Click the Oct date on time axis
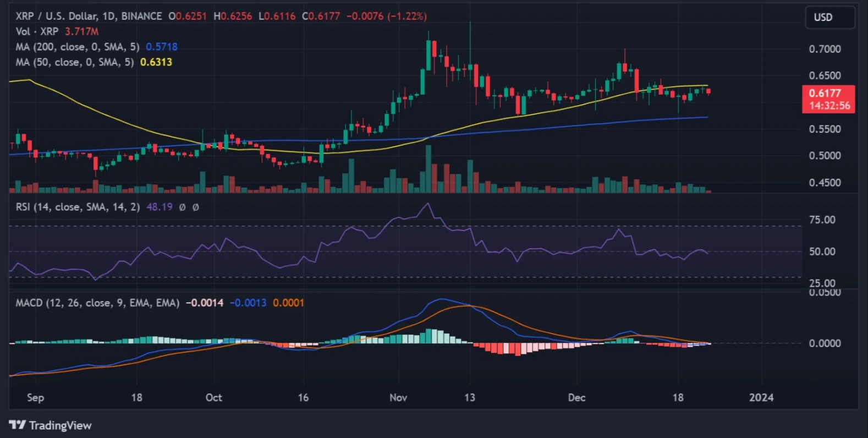 [214, 397]
